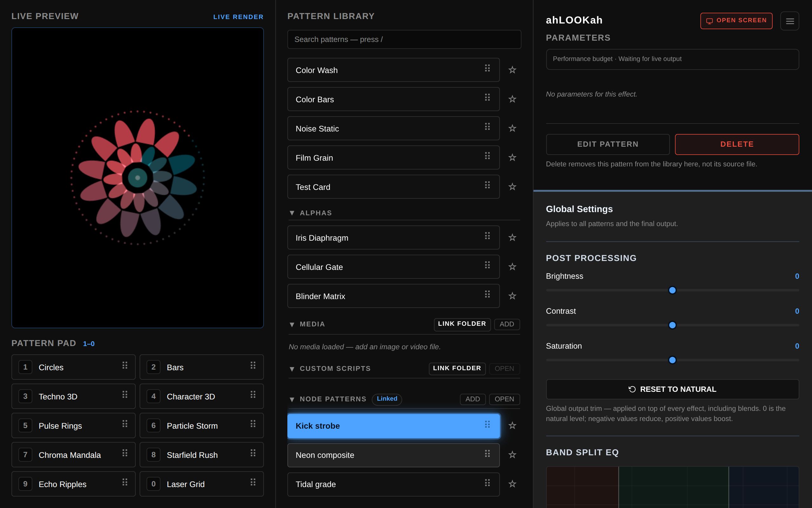Collapse the CUSTOM SCRIPTS section

[x=292, y=369]
